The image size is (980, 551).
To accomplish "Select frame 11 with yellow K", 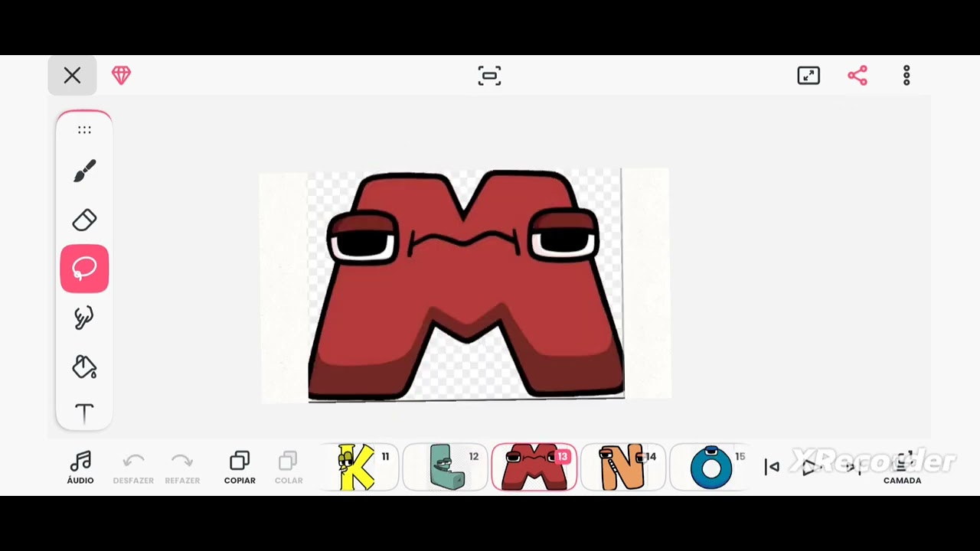I will 359,467.
